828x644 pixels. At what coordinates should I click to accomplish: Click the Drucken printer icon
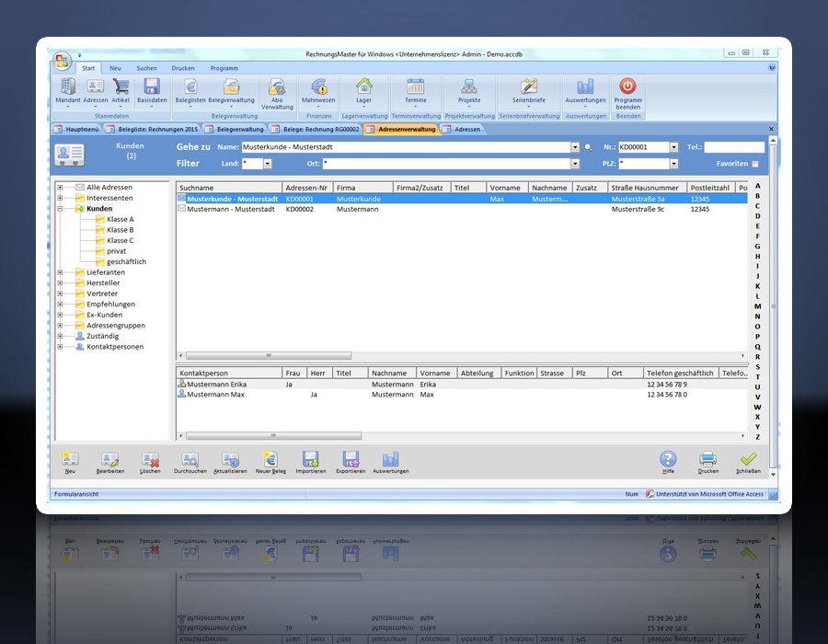point(707,459)
